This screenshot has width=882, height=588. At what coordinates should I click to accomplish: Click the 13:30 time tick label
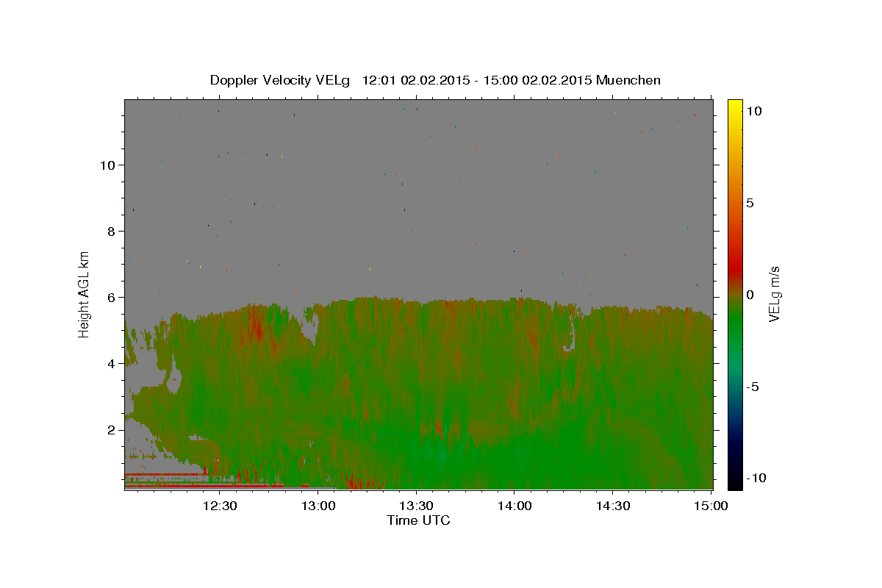pyautogui.click(x=416, y=506)
